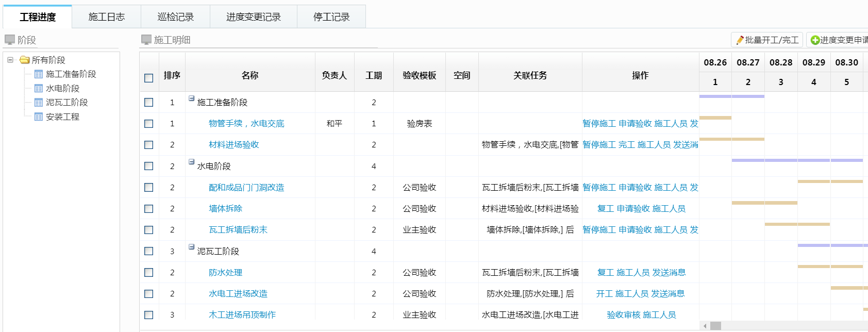Click the monitor icon beside 阶段
Screen dimensions: 868x332
pos(10,40)
